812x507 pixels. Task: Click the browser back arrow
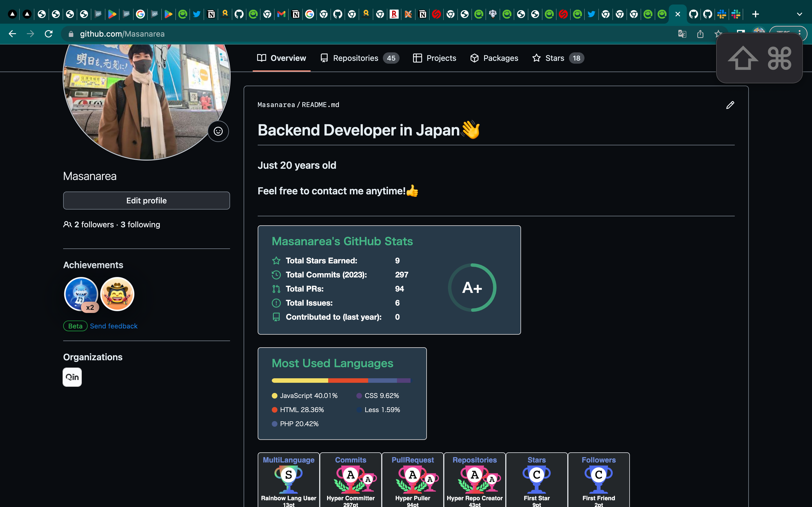(x=12, y=34)
